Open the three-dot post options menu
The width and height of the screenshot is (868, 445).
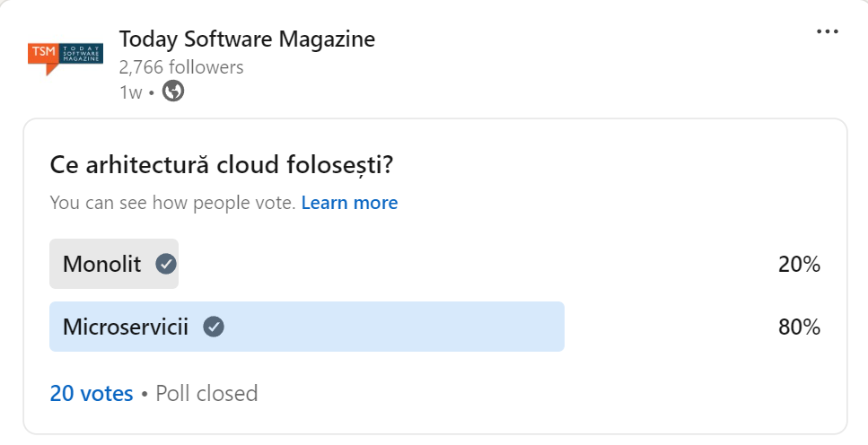pos(827,31)
